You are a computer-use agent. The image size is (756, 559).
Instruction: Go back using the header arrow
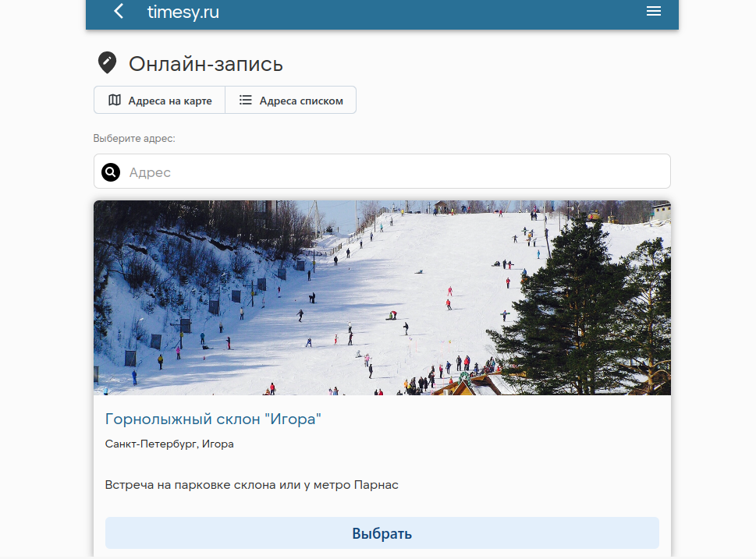119,12
